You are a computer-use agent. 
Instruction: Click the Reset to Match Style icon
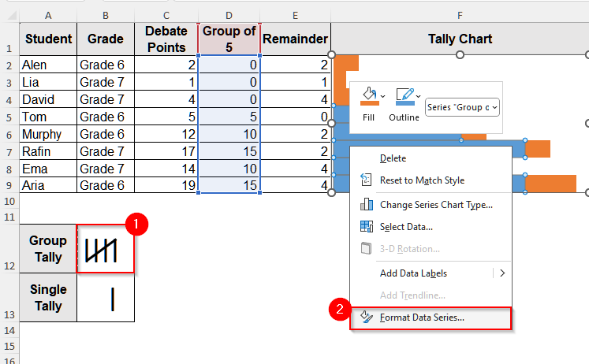click(366, 180)
